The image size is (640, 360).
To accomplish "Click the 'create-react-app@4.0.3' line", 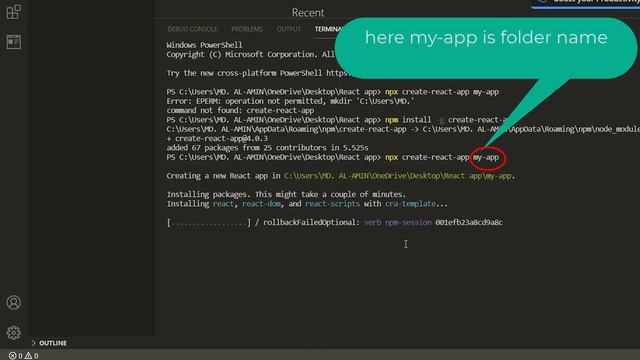I will point(217,138).
